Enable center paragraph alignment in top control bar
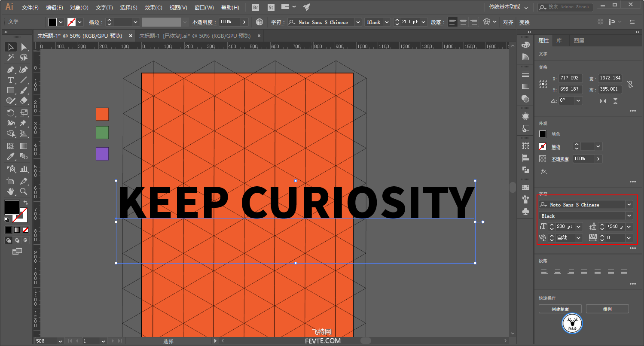The image size is (644, 346). coord(463,22)
